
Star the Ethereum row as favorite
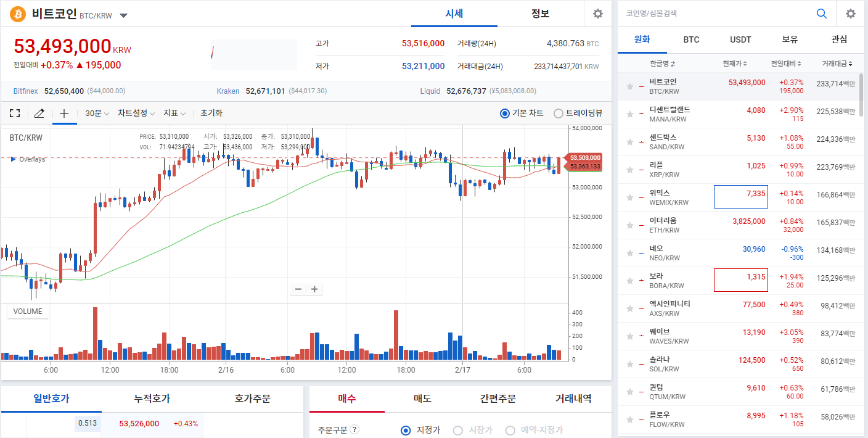click(x=630, y=226)
